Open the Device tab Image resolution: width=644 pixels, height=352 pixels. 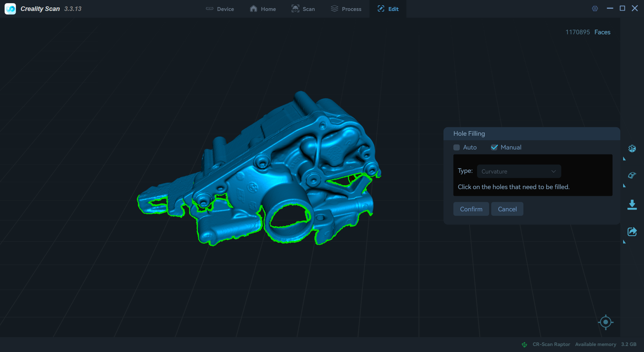(x=220, y=9)
